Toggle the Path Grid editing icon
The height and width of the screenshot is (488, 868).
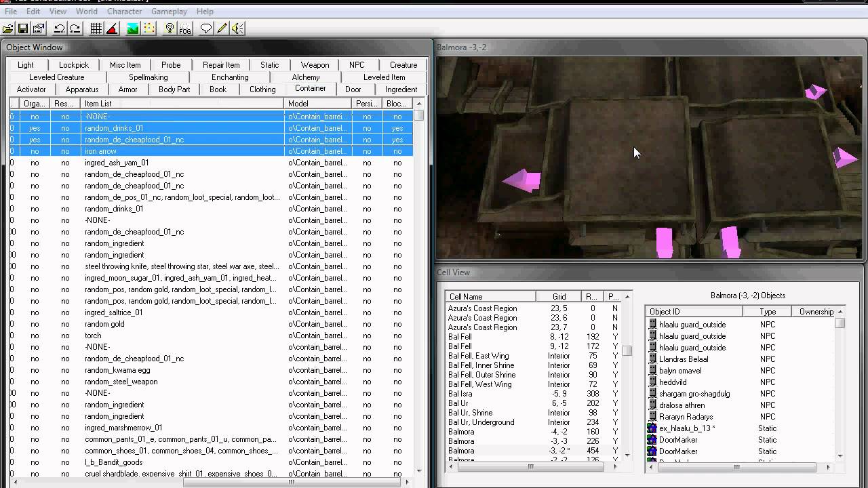(x=149, y=28)
